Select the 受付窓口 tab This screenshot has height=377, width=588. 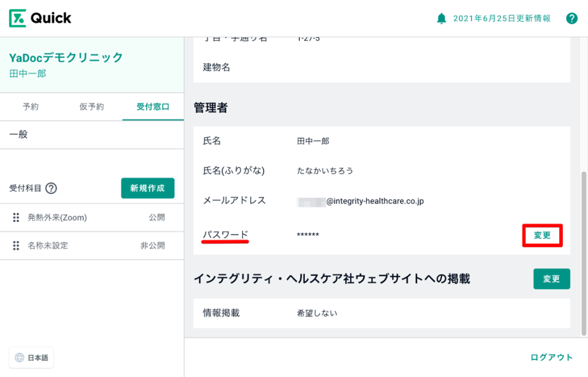click(153, 107)
